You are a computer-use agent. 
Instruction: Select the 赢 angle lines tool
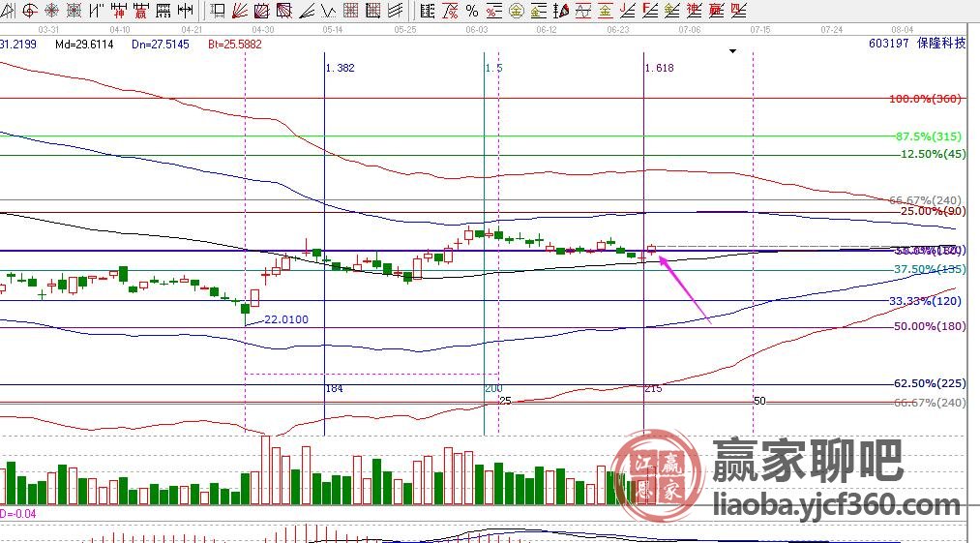pyautogui.click(x=716, y=10)
